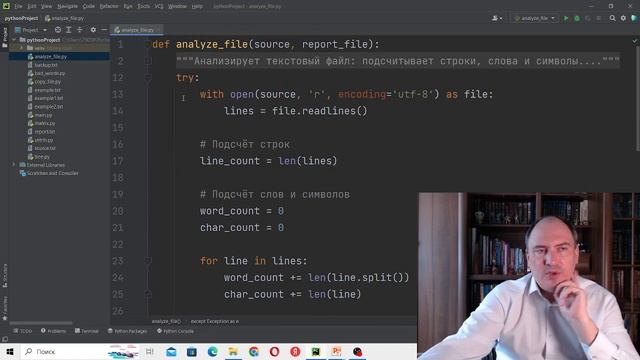Click analyze_file() in editor breadcrumb bar
Image resolution: width=640 pixels, height=360 pixels.
[166, 321]
